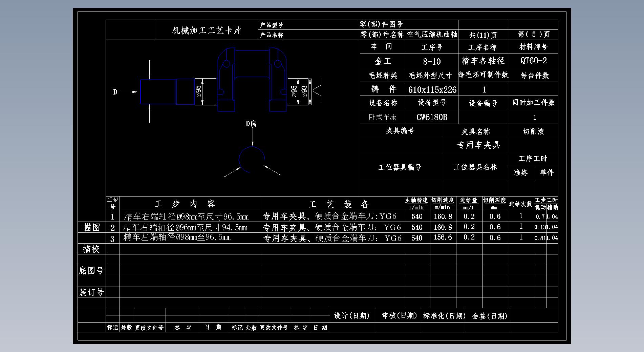
Task: Click the 每毛坯可制件数 header
Action: (x=483, y=75)
